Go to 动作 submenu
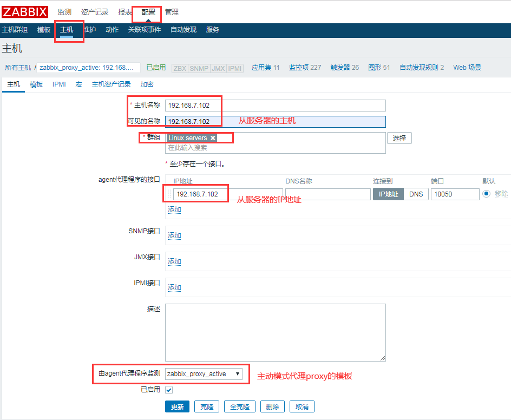511x420 pixels. pos(112,30)
